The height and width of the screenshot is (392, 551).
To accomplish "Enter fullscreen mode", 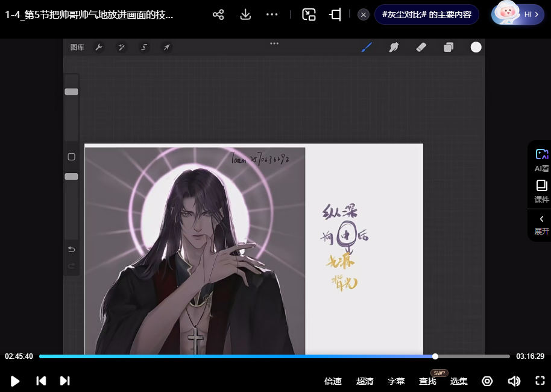I will click(x=540, y=381).
